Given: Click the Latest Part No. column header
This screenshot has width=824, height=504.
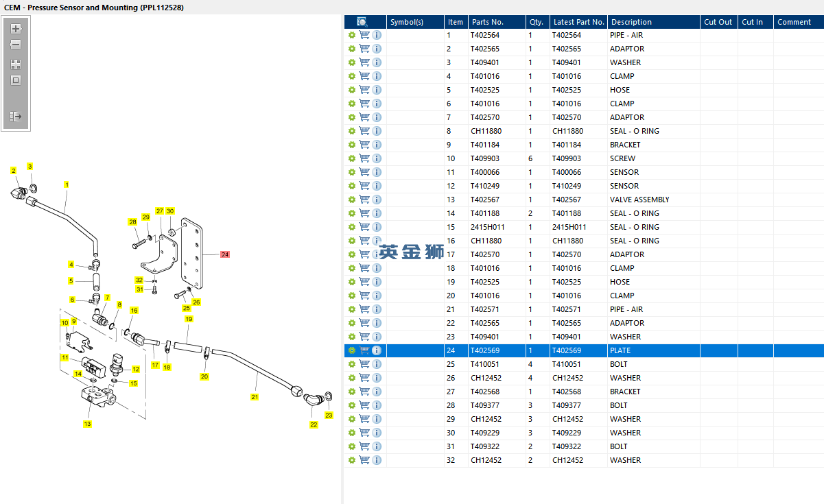Looking at the screenshot, I should click(x=579, y=22).
